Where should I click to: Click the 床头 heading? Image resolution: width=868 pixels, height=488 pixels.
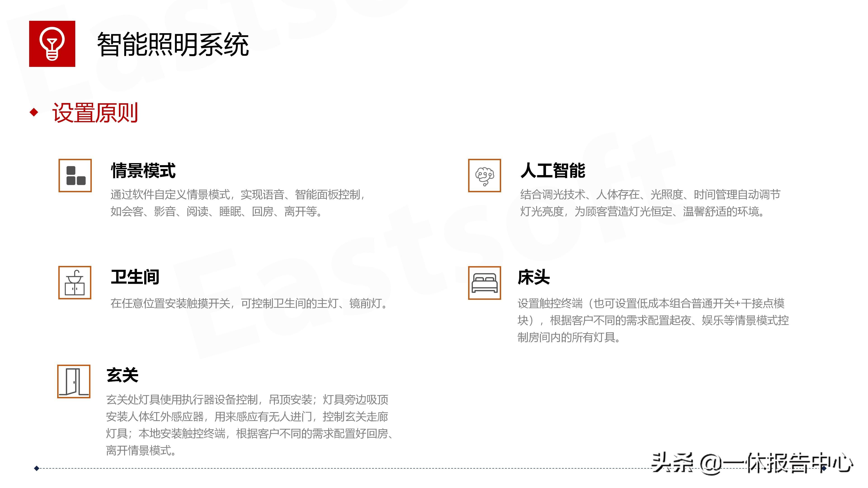click(x=534, y=277)
